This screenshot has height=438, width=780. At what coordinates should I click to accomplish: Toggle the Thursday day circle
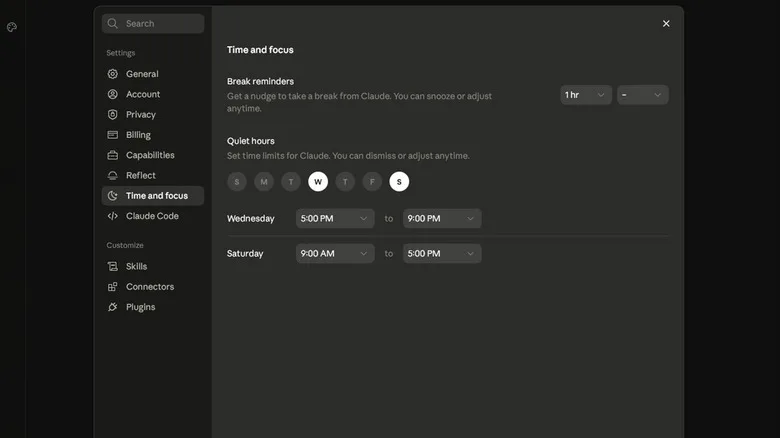pyautogui.click(x=345, y=182)
